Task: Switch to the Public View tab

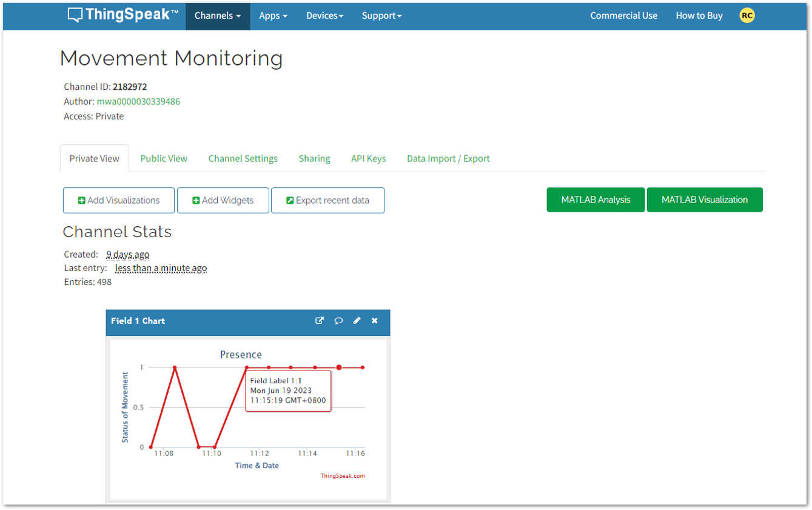Action: tap(164, 158)
